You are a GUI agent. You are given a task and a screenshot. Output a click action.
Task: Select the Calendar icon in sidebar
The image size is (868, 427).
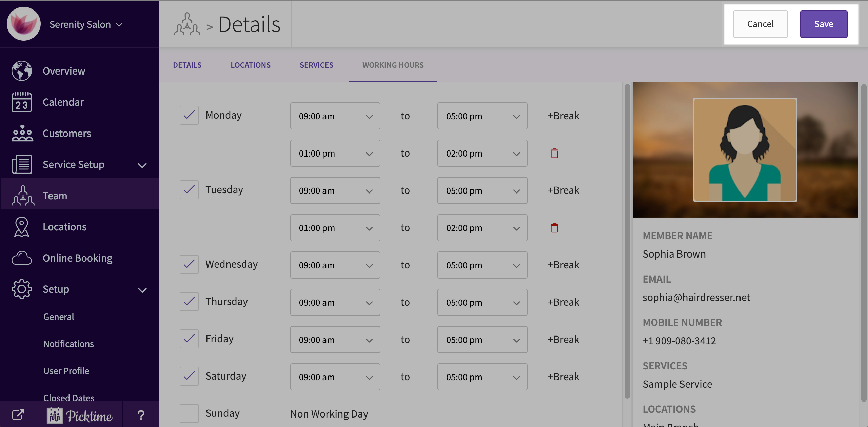pos(22,102)
